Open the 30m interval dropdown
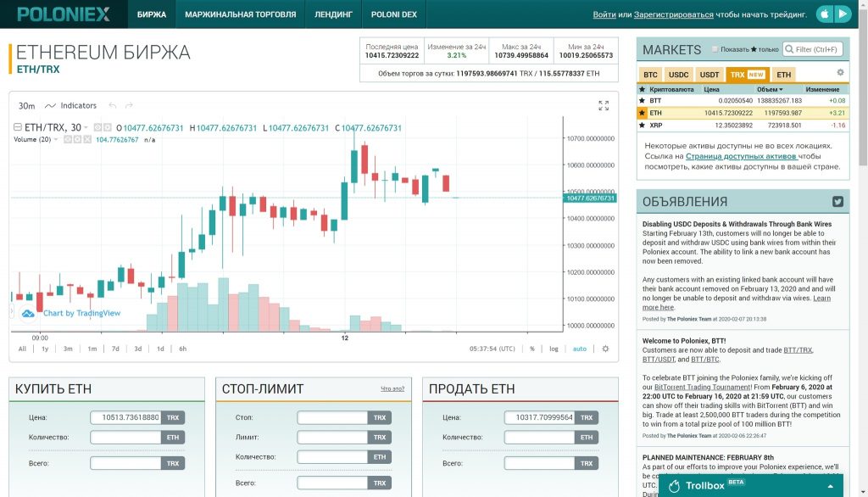 [26, 106]
